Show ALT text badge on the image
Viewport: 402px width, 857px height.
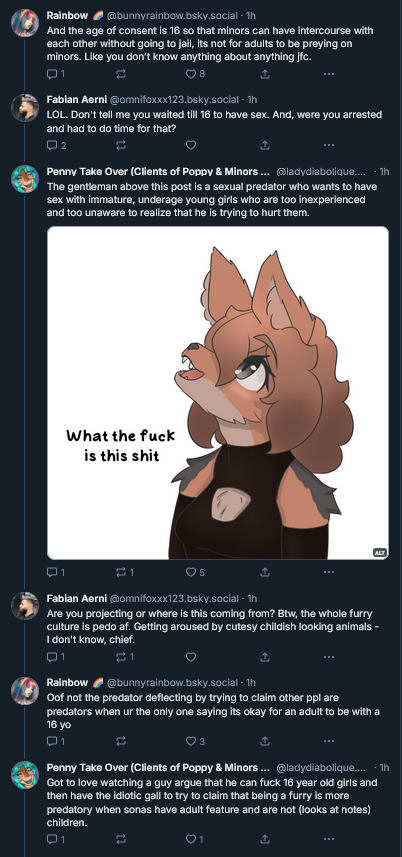point(380,553)
